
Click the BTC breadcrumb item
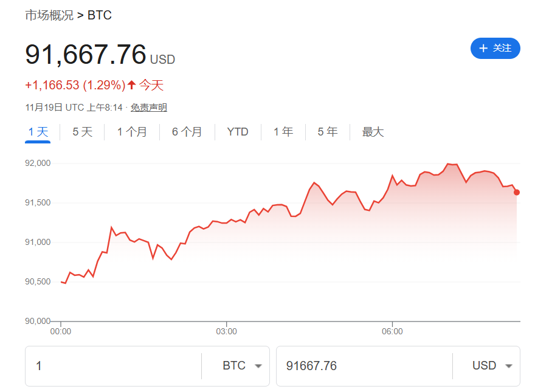pos(99,15)
